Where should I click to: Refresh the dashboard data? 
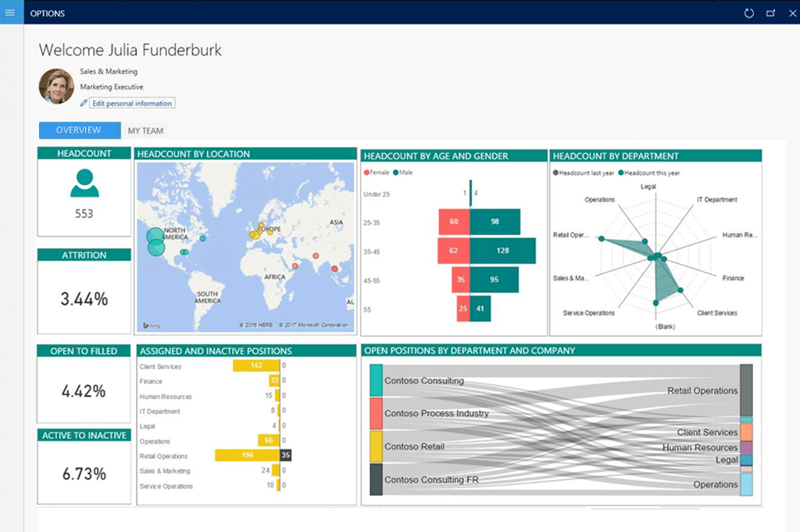pos(748,12)
